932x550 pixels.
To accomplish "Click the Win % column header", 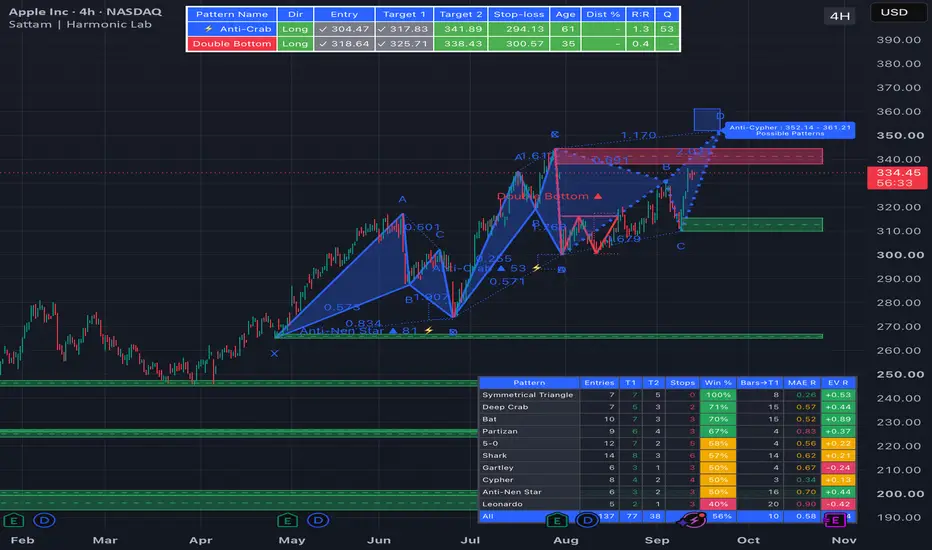I will pos(717,382).
